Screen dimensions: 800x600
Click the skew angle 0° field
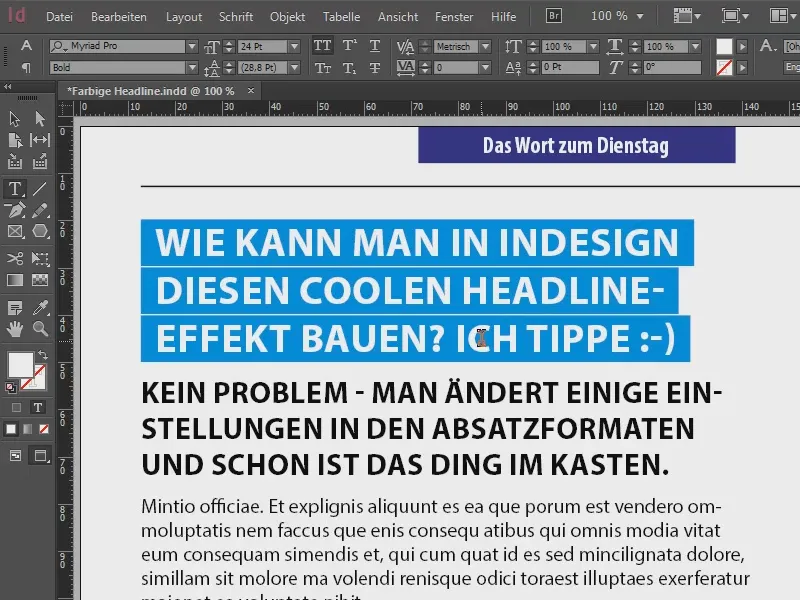coord(672,67)
